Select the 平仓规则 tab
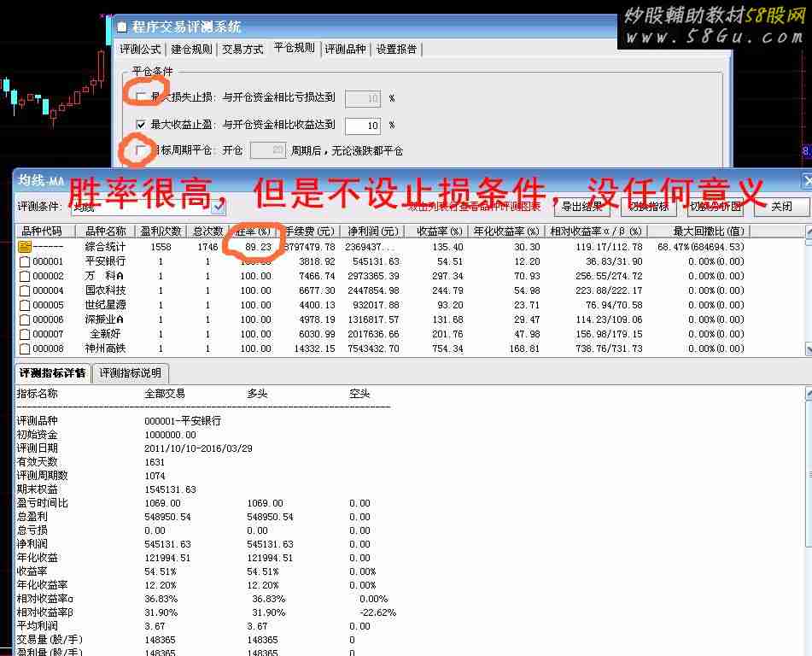 [294, 48]
